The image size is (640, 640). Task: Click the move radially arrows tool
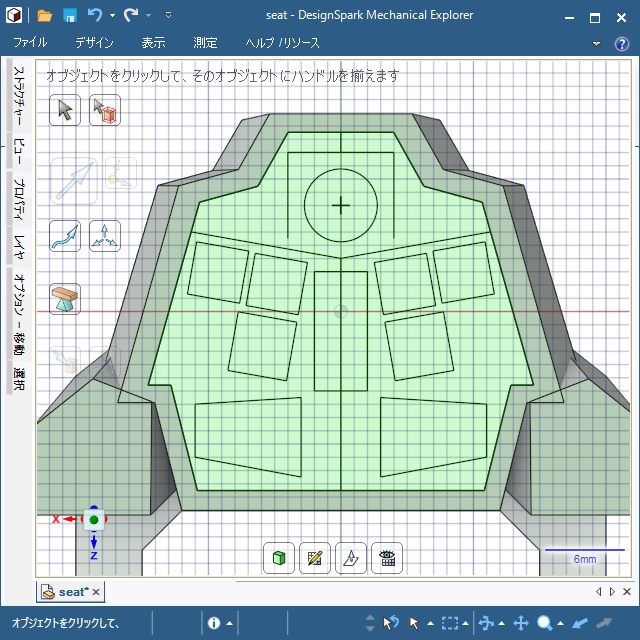pyautogui.click(x=105, y=236)
